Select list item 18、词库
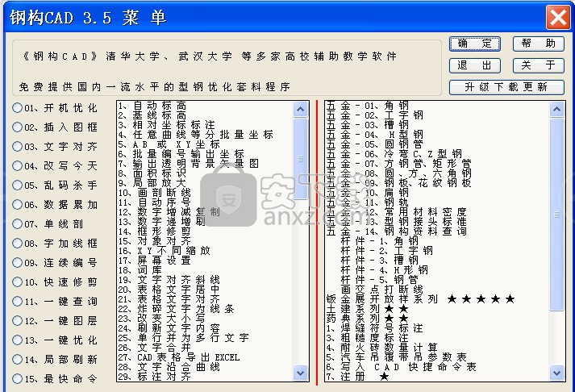Viewport: 575px width, 392px height. coord(140,270)
